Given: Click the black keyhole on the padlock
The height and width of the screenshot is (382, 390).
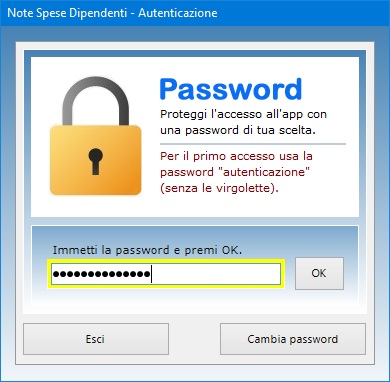Looking at the screenshot, I should coord(96,161).
